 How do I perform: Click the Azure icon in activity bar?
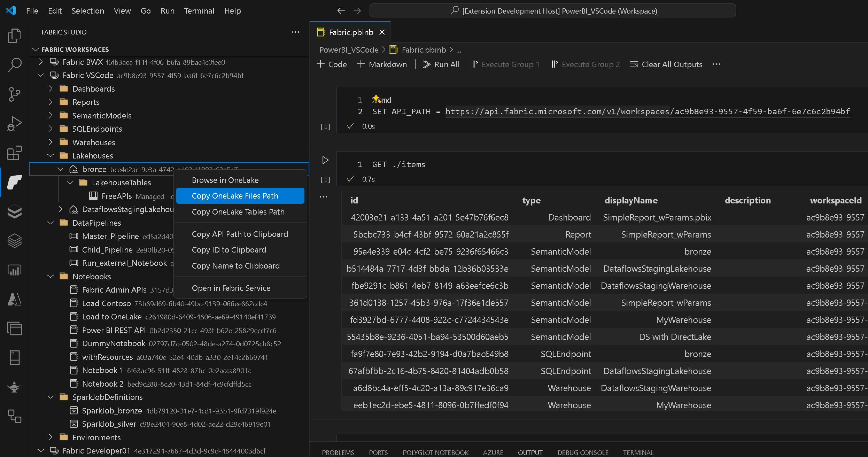[14, 299]
